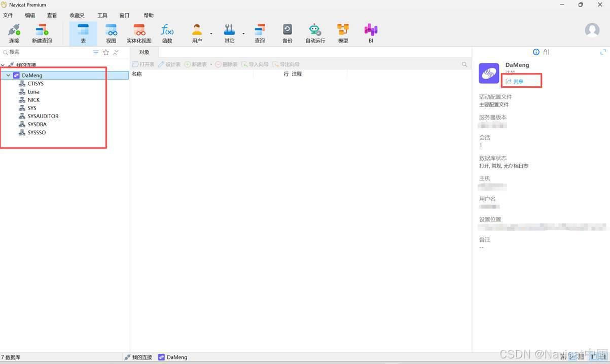Collapse the DaMeng connection node
This screenshot has width=610, height=364.
tap(8, 75)
